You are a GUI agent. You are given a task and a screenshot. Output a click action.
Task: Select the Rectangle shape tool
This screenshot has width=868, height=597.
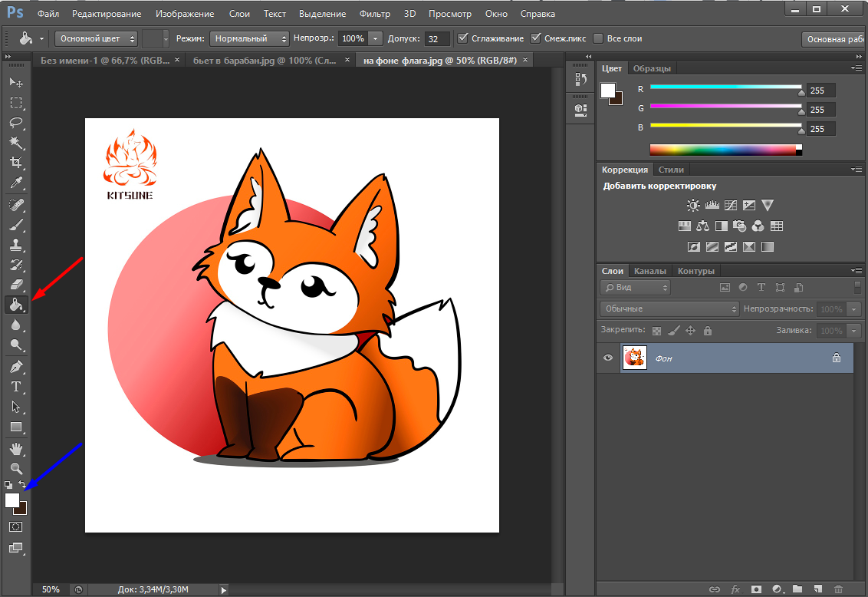pos(16,427)
